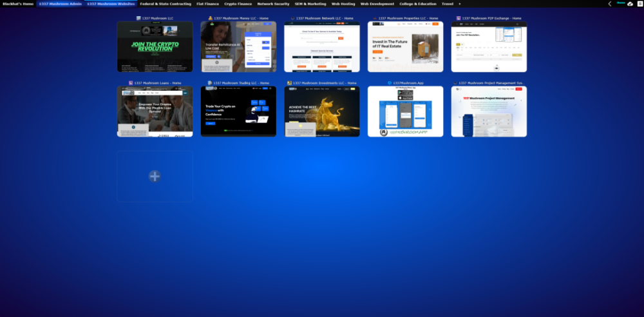Select the 1337 Mushroom Websites tab
This screenshot has height=317, width=644.
point(111,4)
